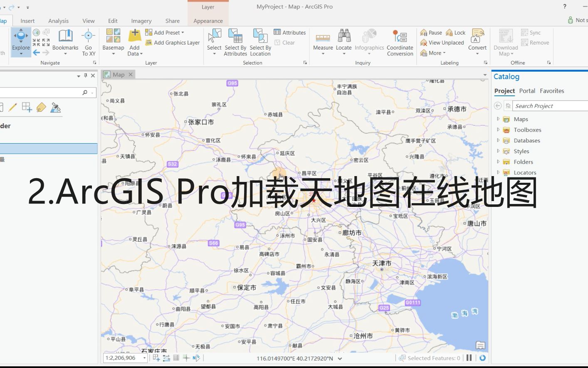
Task: Pause drawing using the status bar button
Action: tap(469, 358)
